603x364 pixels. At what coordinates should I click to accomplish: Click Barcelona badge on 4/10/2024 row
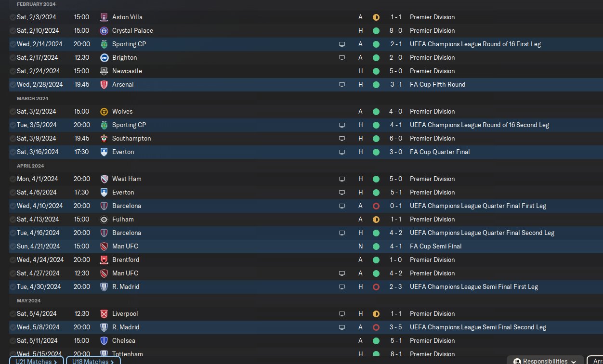104,206
